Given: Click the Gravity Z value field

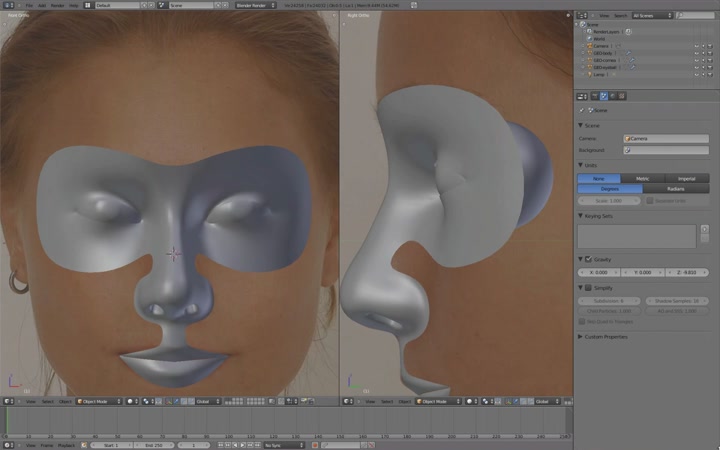Looking at the screenshot, I should (x=686, y=272).
